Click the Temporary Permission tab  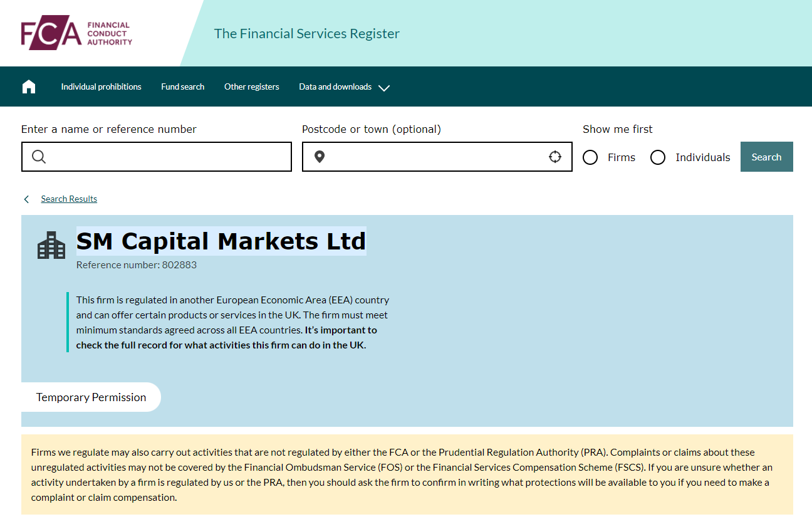click(91, 397)
